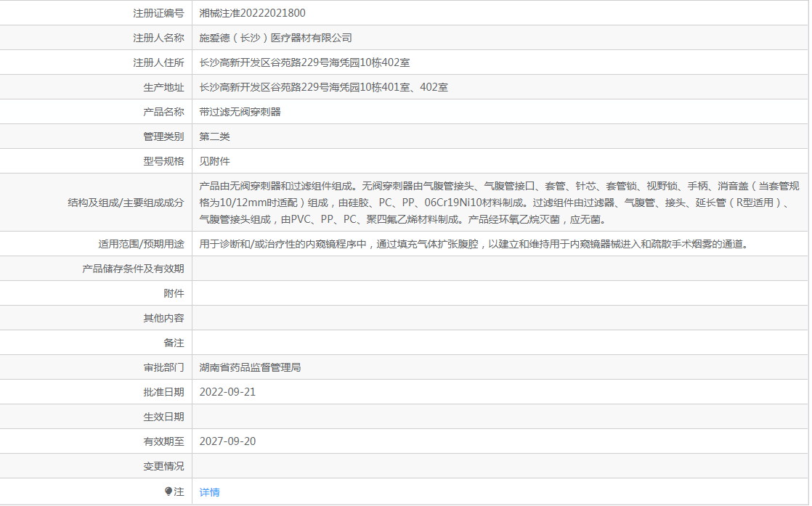Select the 见附件 value

coord(214,161)
